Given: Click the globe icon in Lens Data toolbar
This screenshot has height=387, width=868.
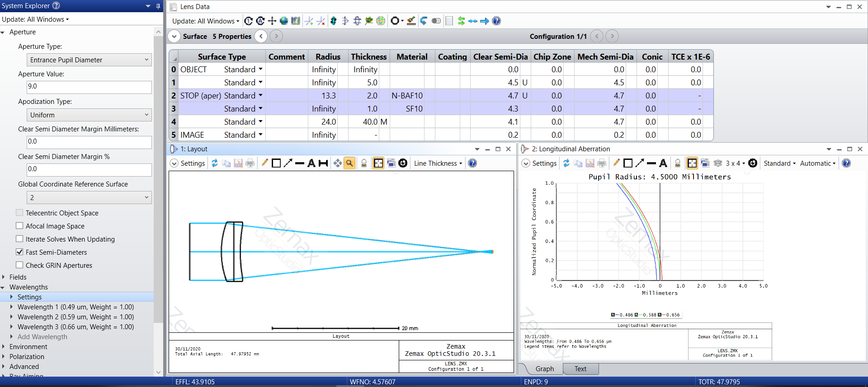Looking at the screenshot, I should pos(284,21).
